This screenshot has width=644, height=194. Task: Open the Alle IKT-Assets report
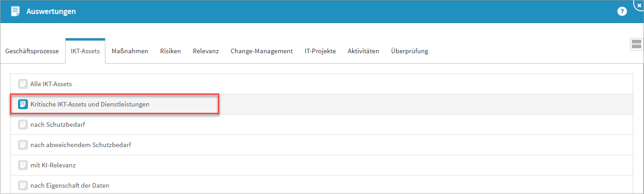coord(51,84)
